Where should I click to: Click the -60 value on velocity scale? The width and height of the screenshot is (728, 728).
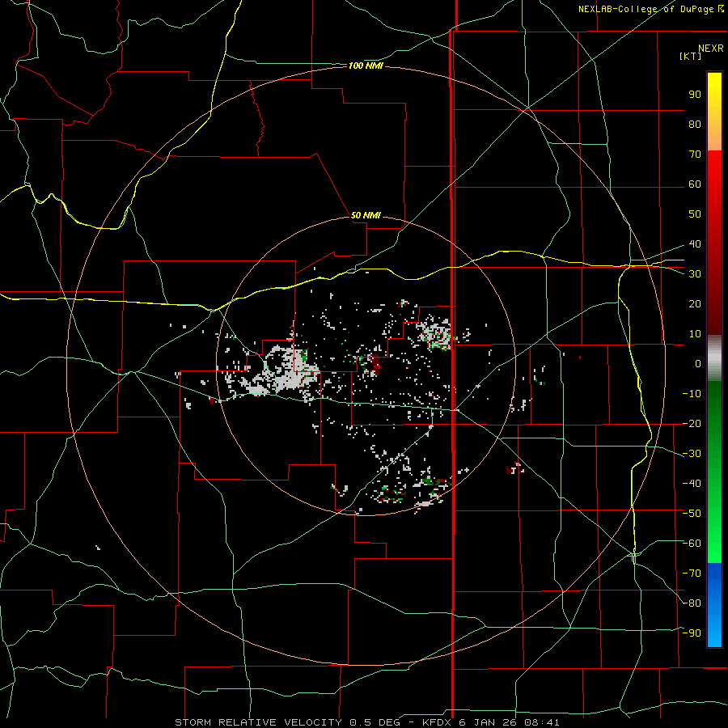click(692, 543)
